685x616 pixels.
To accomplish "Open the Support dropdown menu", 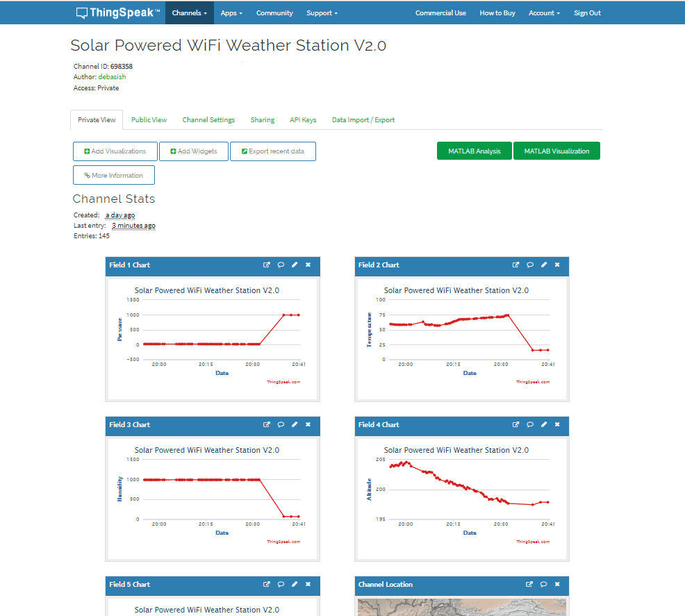I will click(322, 13).
